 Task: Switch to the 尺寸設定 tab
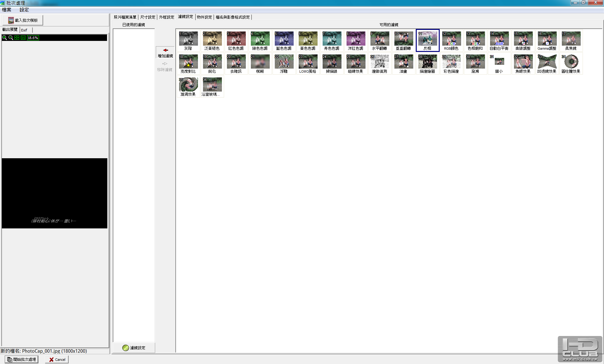pos(148,17)
